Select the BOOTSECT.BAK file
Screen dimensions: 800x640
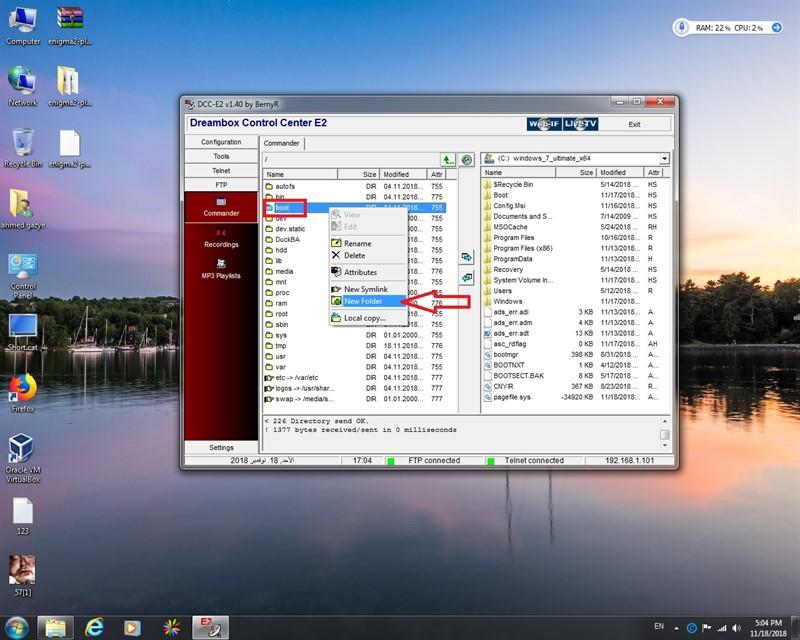point(574,376)
